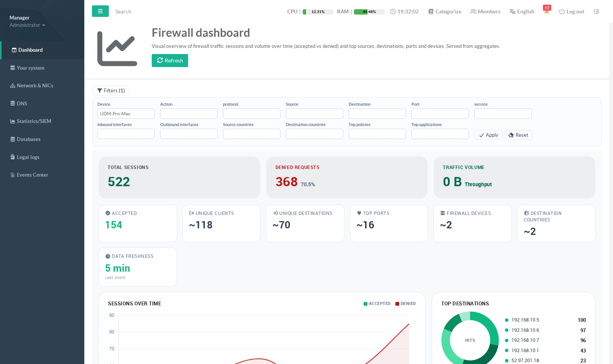Click the green Refresh button
Screen dimensions: 613x364
coord(170,61)
